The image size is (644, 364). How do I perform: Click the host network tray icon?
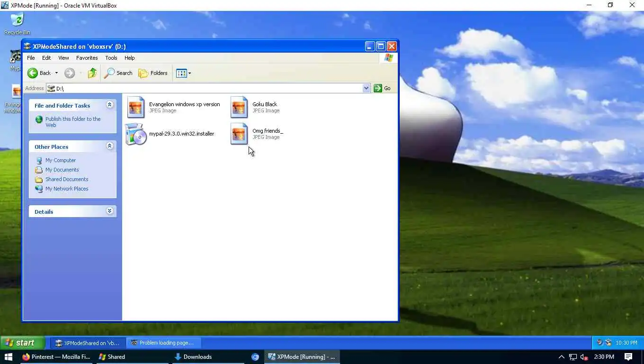573,357
